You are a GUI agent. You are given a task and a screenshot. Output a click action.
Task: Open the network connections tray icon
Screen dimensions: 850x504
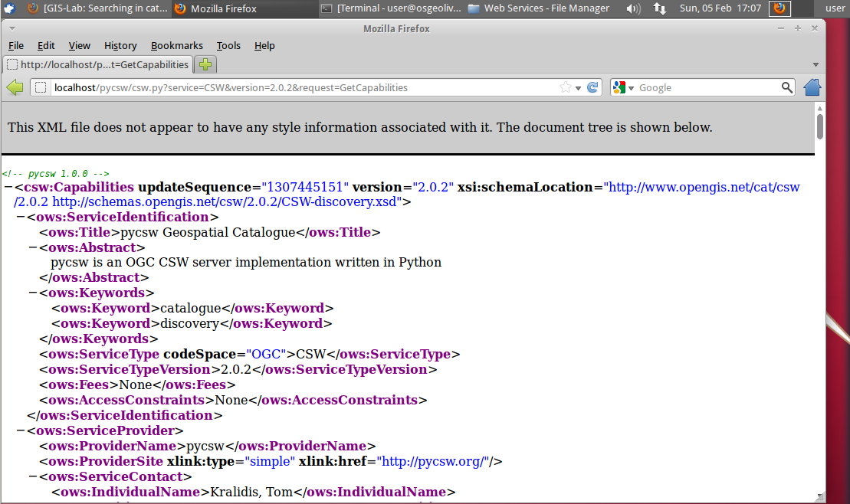tap(660, 8)
